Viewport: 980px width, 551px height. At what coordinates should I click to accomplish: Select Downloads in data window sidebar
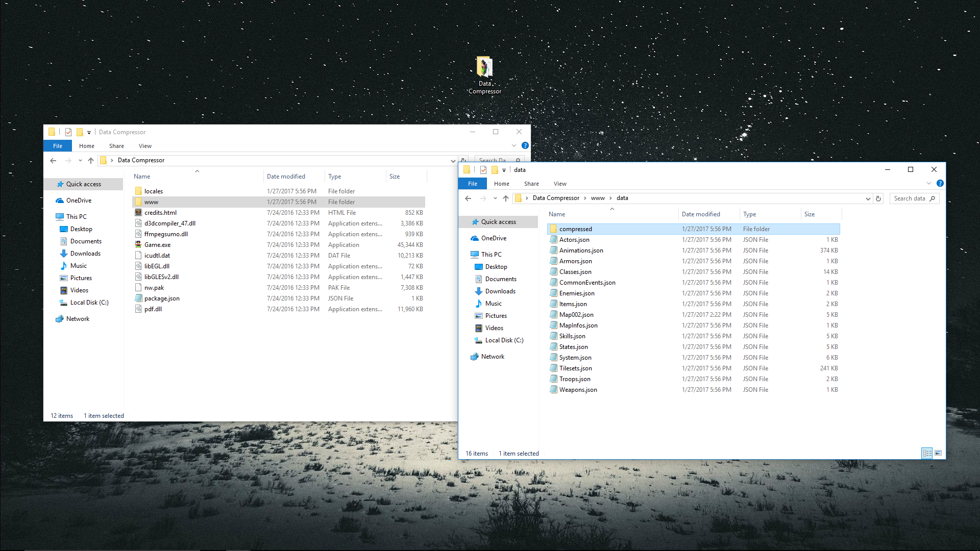click(500, 291)
